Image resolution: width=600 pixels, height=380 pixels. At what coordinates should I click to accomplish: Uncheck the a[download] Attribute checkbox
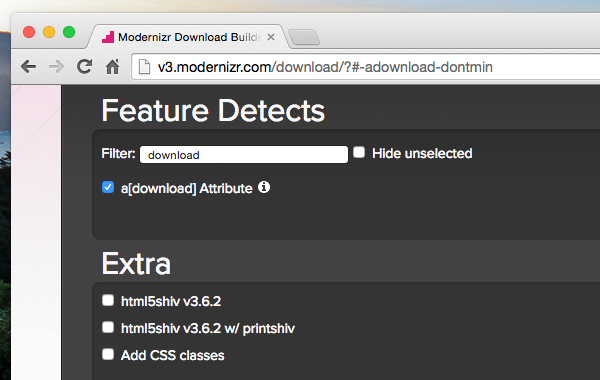click(108, 187)
